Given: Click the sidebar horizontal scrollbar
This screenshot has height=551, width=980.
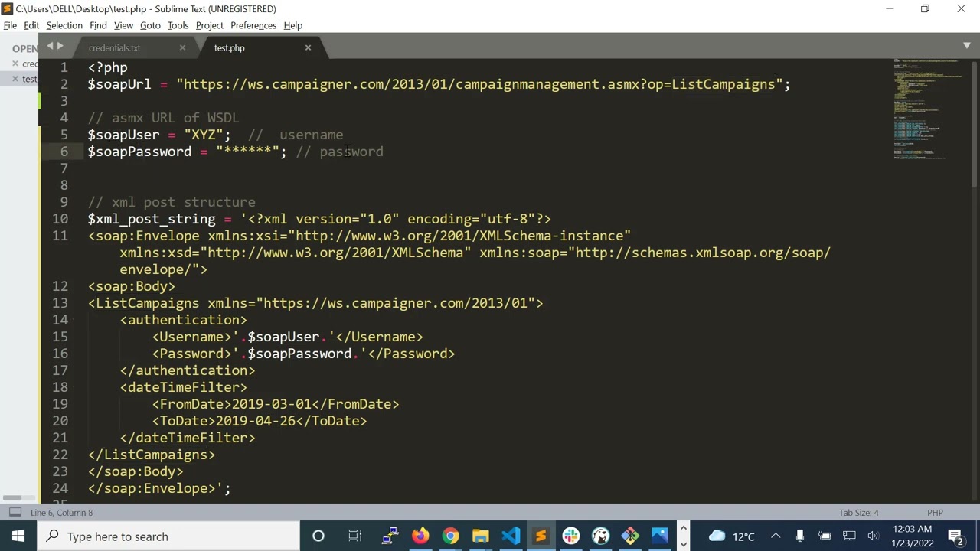Looking at the screenshot, I should click(13, 498).
